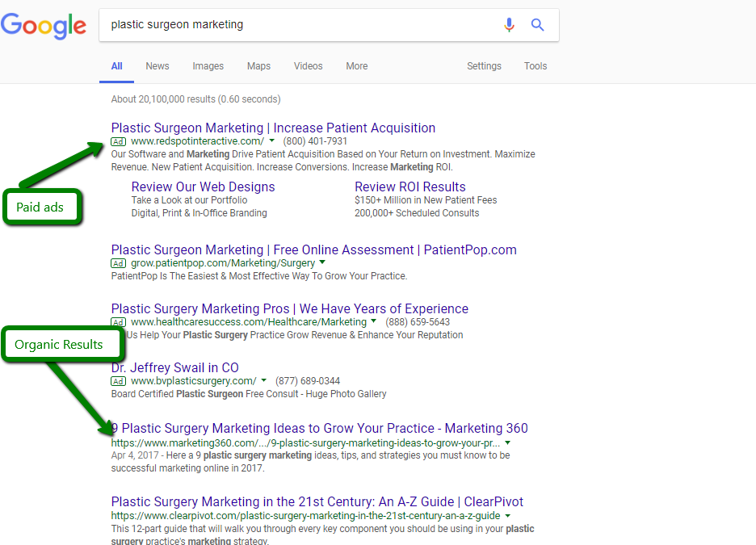The width and height of the screenshot is (756, 545).
Task: Expand dropdown arrow next to redspotinteractive.com URL
Action: 272,140
